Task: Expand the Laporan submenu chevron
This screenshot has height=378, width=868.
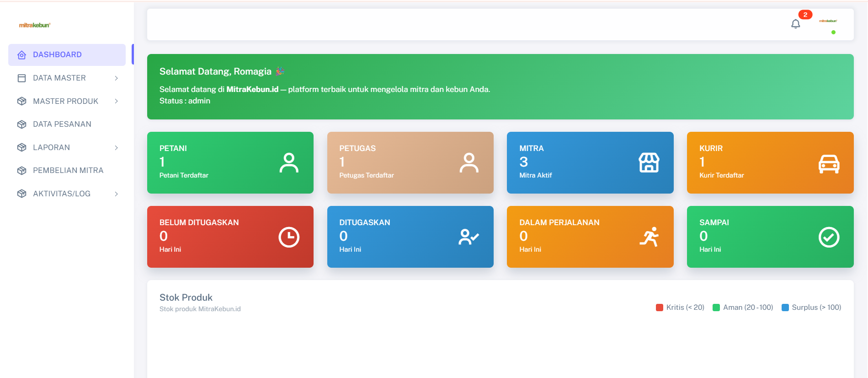Action: [x=117, y=147]
